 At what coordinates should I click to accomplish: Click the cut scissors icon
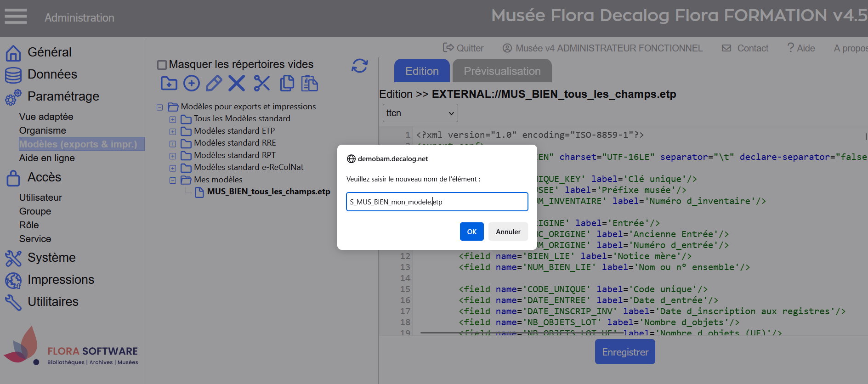click(262, 84)
